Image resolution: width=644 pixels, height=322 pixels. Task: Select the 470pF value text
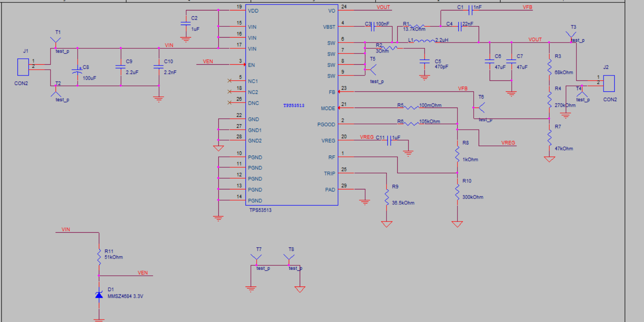(441, 66)
